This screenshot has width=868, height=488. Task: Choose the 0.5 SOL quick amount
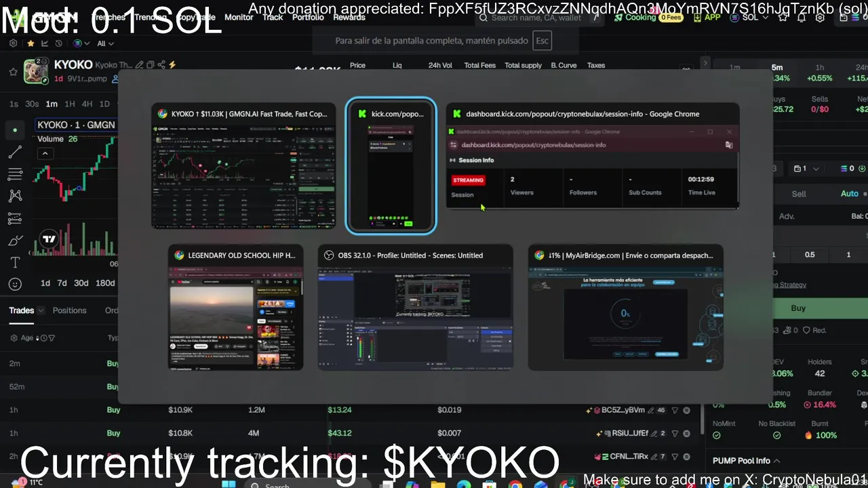tap(810, 255)
